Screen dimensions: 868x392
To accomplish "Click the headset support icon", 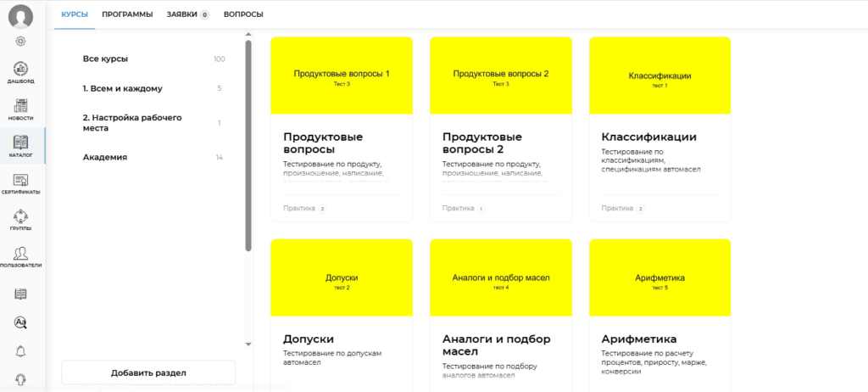I will coord(20,379).
